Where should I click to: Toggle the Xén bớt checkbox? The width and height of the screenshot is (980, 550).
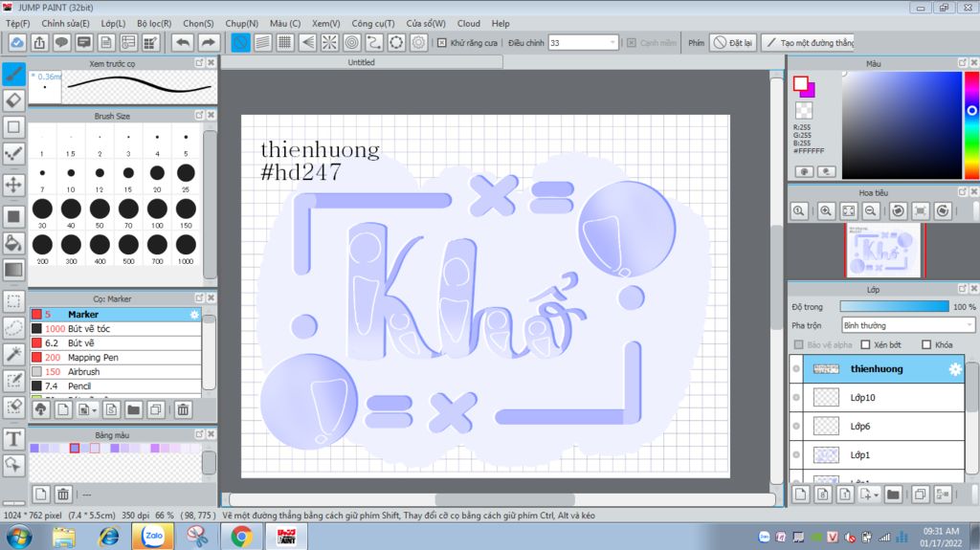pos(865,345)
